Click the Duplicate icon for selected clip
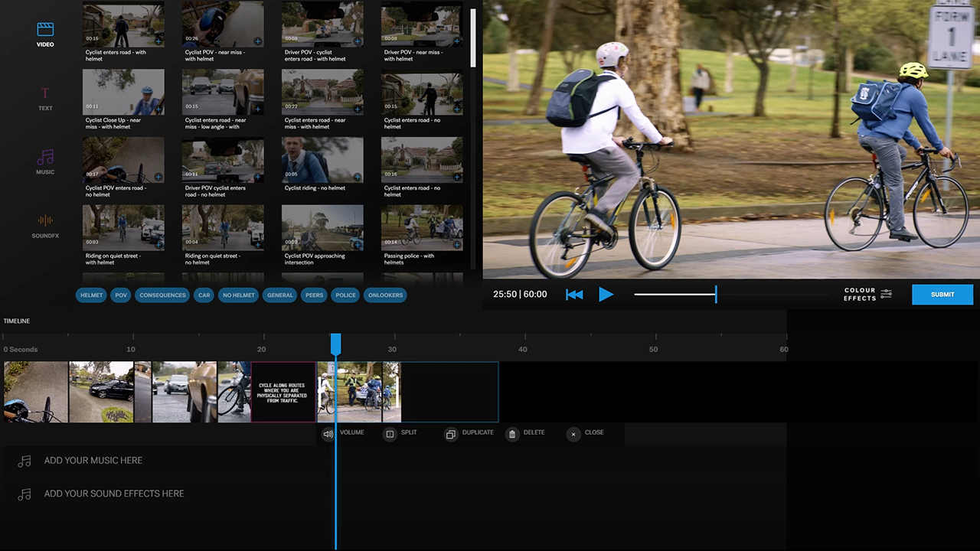 pyautogui.click(x=451, y=434)
